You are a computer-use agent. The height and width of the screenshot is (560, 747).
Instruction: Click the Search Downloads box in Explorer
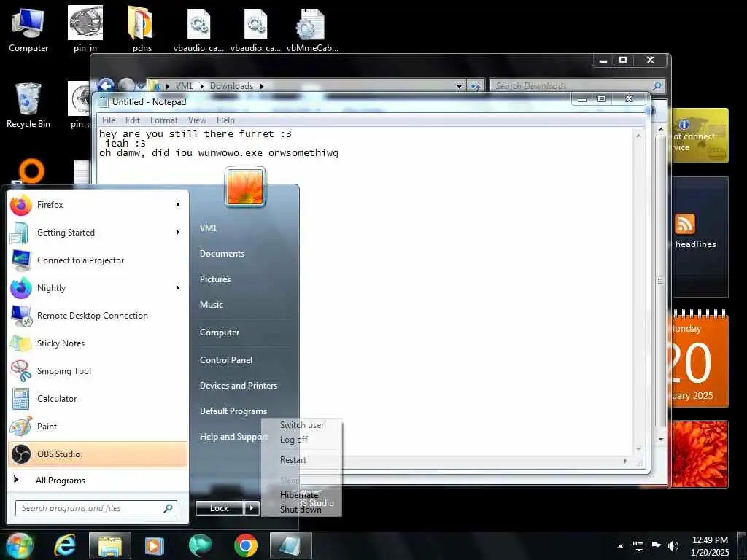tap(578, 86)
